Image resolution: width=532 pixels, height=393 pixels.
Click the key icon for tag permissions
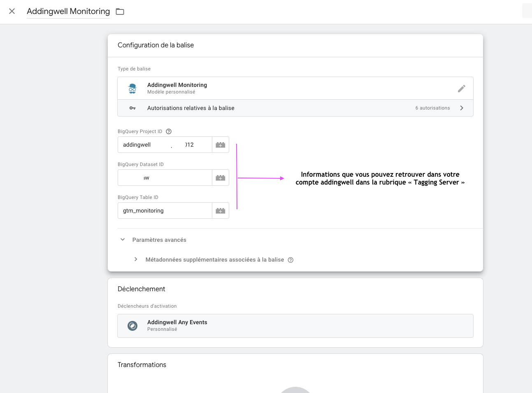pos(132,108)
